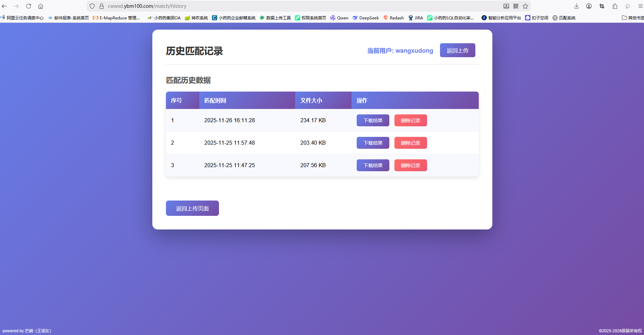Open the QR code icon in address bar
Image resolution: width=644 pixels, height=335 pixels.
click(x=516, y=6)
